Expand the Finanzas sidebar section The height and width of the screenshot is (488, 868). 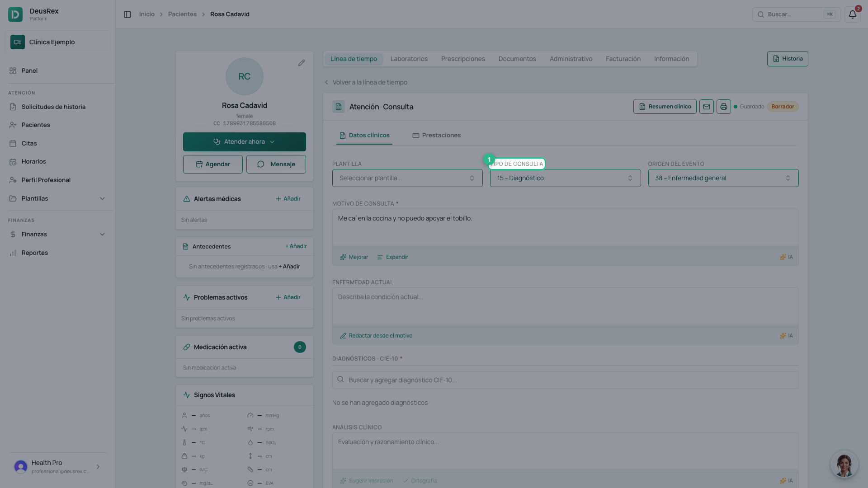pos(57,234)
